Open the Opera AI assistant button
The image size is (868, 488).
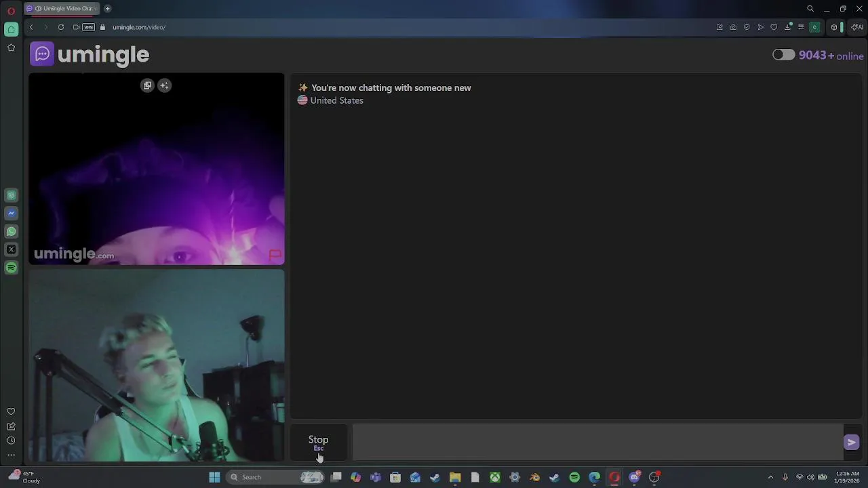857,27
